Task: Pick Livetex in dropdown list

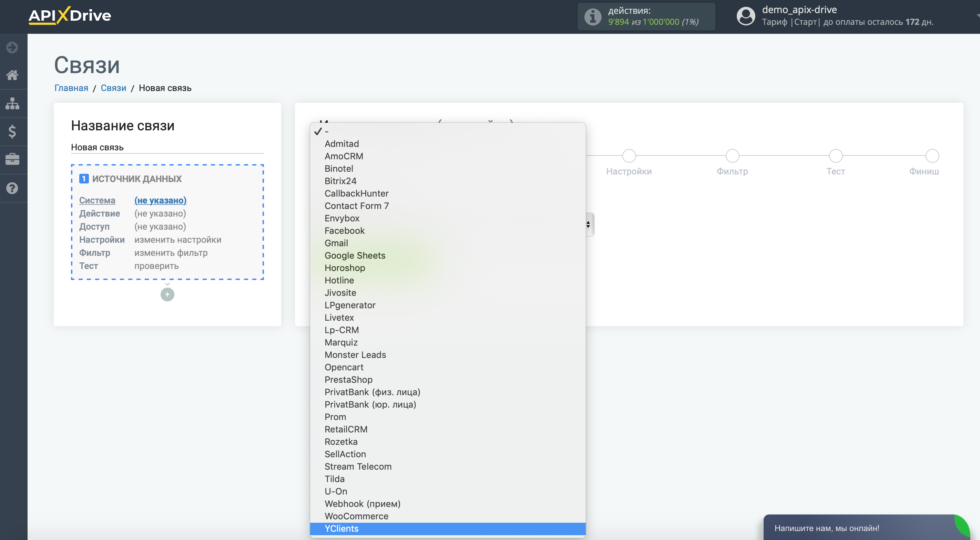Action: [448, 318]
